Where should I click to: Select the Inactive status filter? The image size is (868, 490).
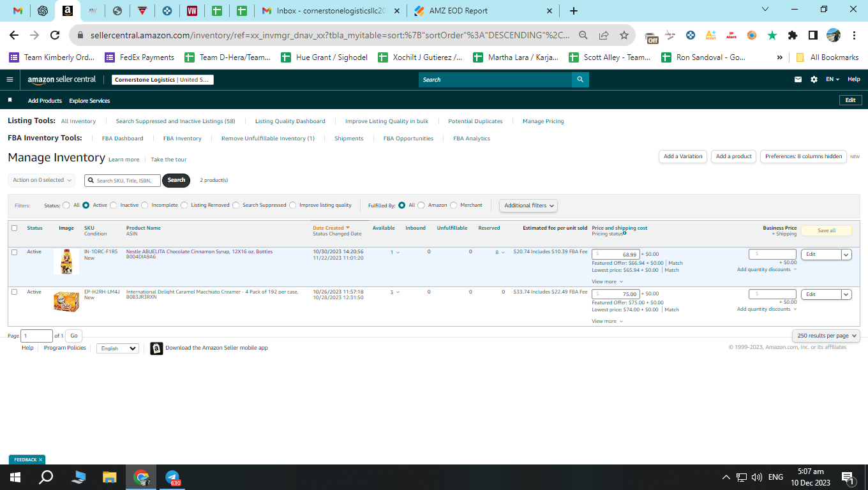(x=114, y=205)
